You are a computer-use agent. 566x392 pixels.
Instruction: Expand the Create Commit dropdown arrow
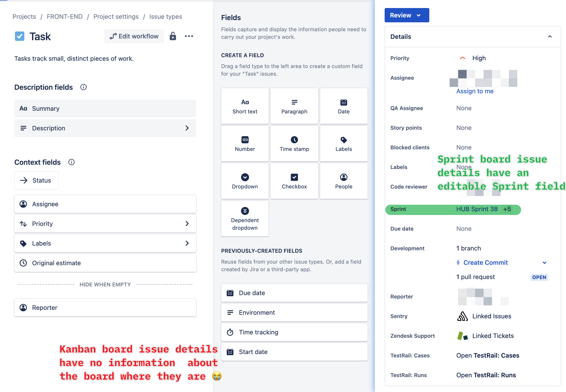click(544, 263)
